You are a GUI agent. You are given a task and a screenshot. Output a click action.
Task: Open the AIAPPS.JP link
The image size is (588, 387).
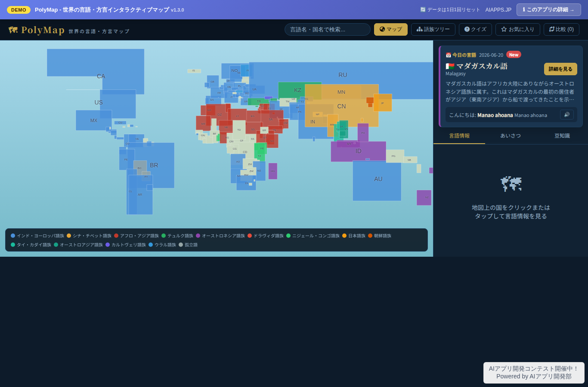tap(498, 9)
